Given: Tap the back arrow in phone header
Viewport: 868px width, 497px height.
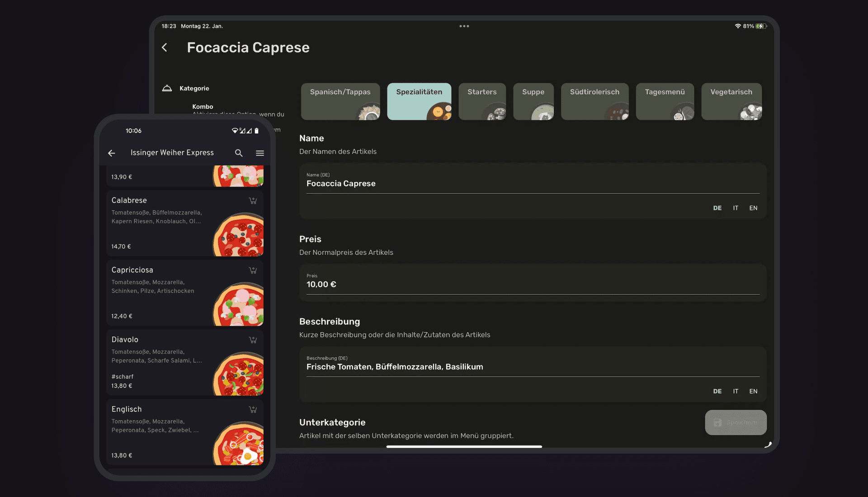Looking at the screenshot, I should (112, 153).
